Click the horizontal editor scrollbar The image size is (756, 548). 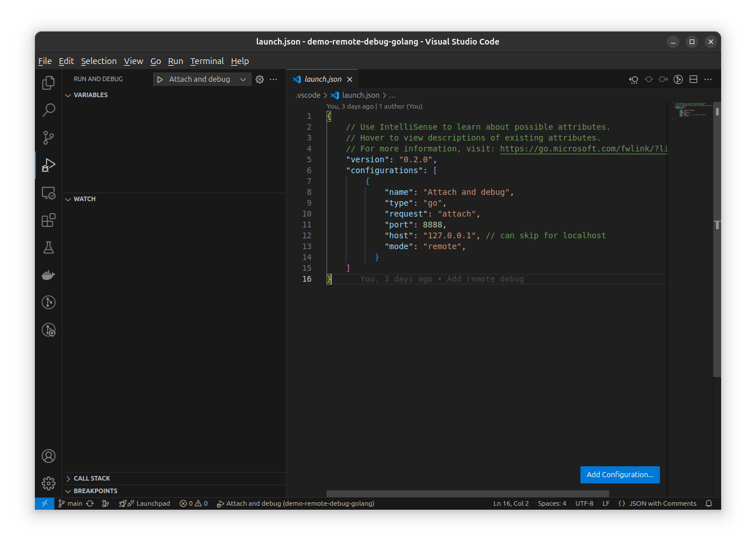467,494
